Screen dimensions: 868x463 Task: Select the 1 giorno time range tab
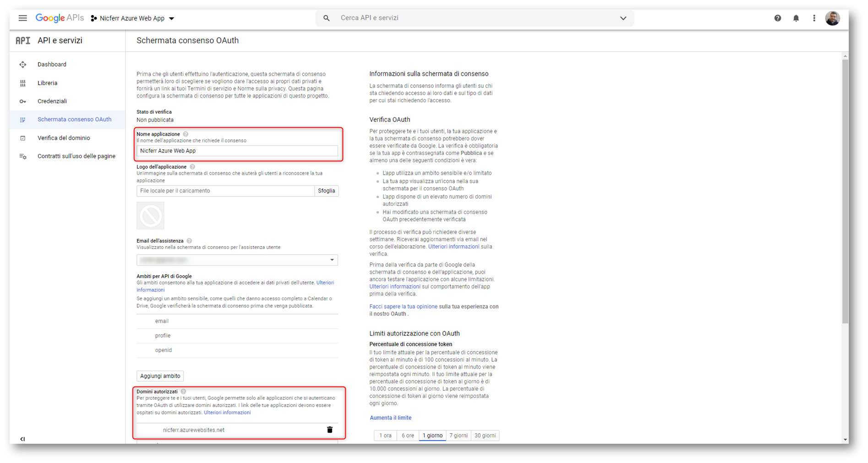click(432, 435)
